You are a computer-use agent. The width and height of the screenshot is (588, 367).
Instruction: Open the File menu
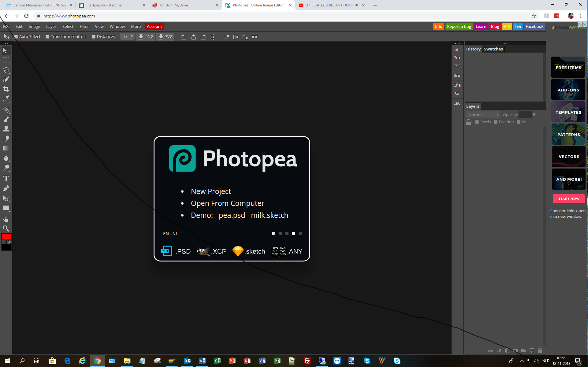[x=6, y=27]
